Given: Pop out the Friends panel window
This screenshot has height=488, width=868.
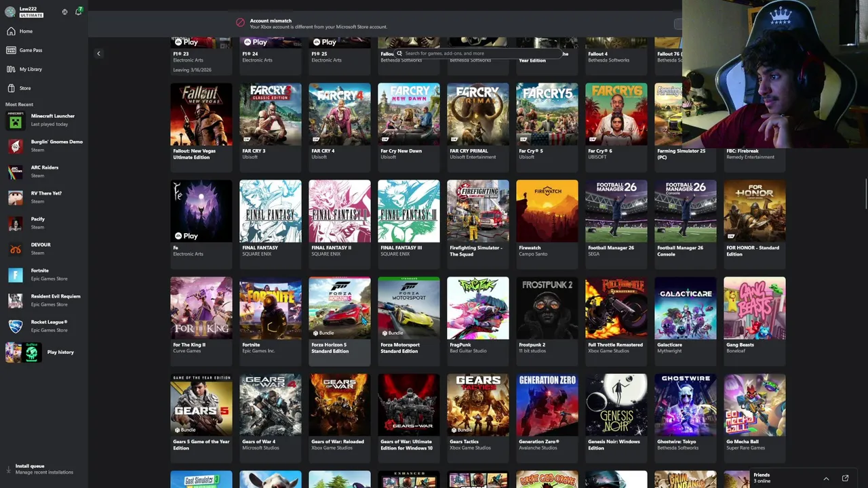Looking at the screenshot, I should point(845,479).
